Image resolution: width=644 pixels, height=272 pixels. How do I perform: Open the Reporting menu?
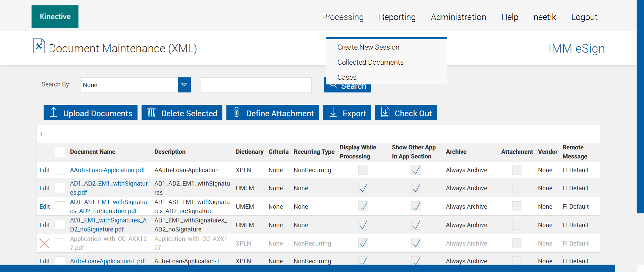point(397,17)
